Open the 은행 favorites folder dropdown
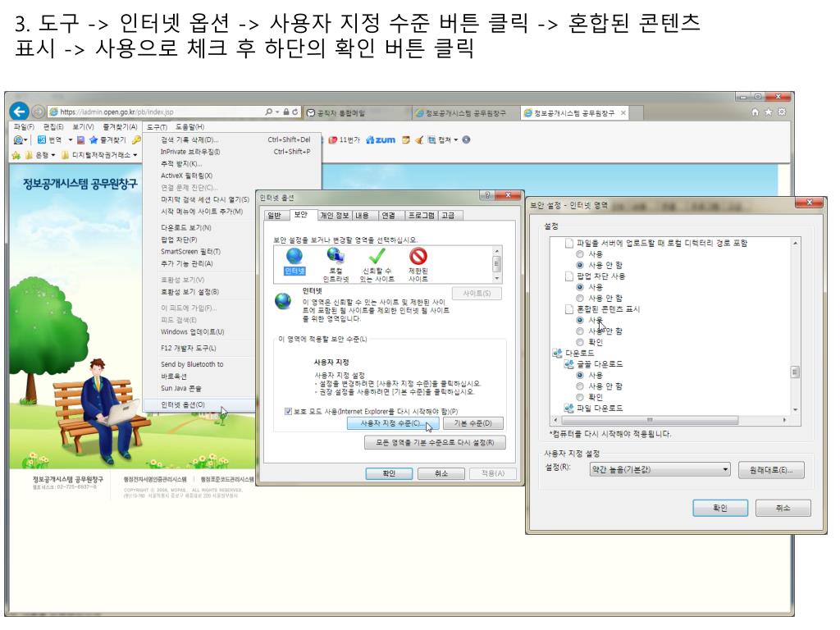 pos(53,155)
